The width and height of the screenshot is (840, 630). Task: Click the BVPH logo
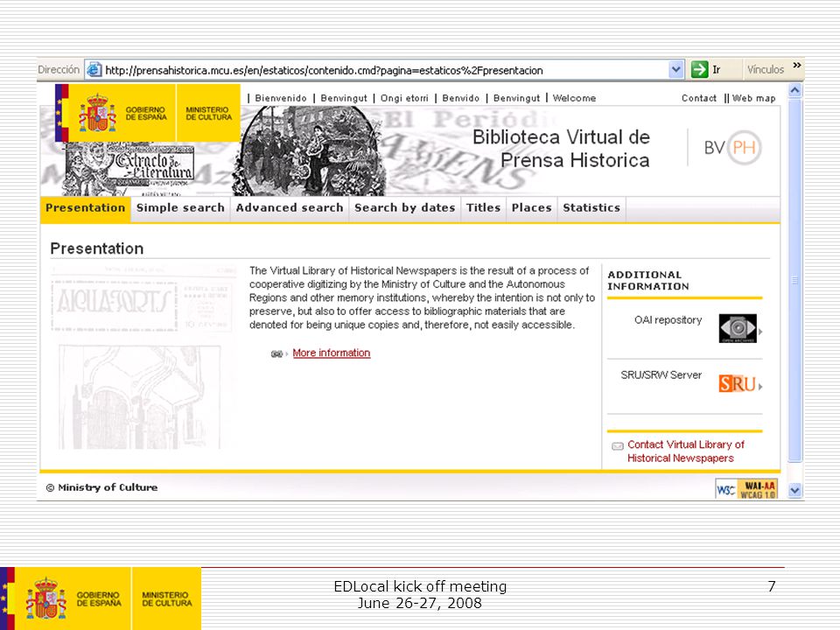click(733, 147)
